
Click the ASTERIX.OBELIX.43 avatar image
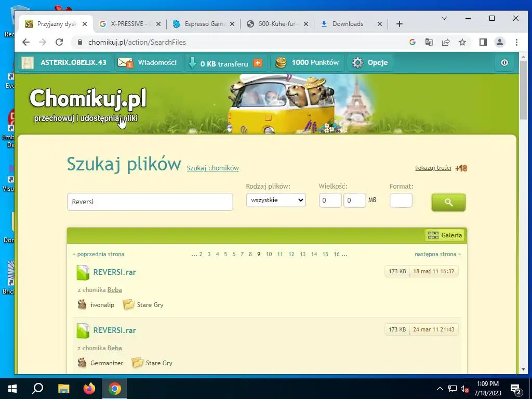pos(28,63)
